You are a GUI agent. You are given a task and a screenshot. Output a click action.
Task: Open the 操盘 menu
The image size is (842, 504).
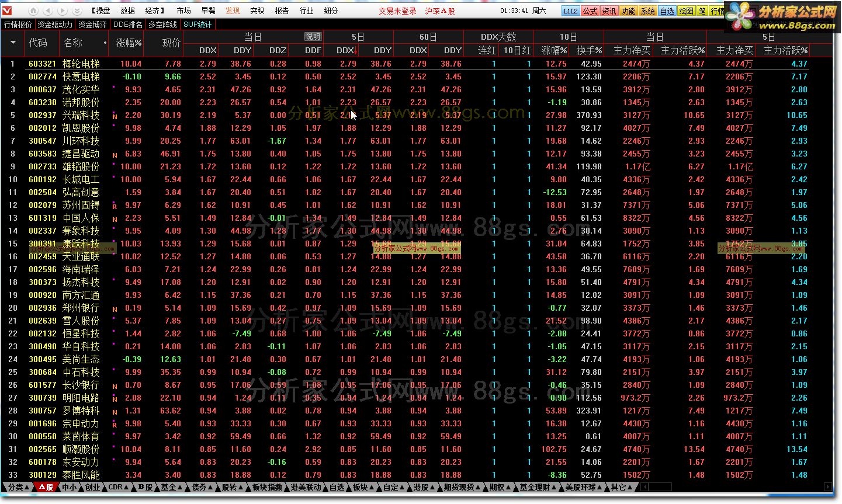[x=101, y=11]
